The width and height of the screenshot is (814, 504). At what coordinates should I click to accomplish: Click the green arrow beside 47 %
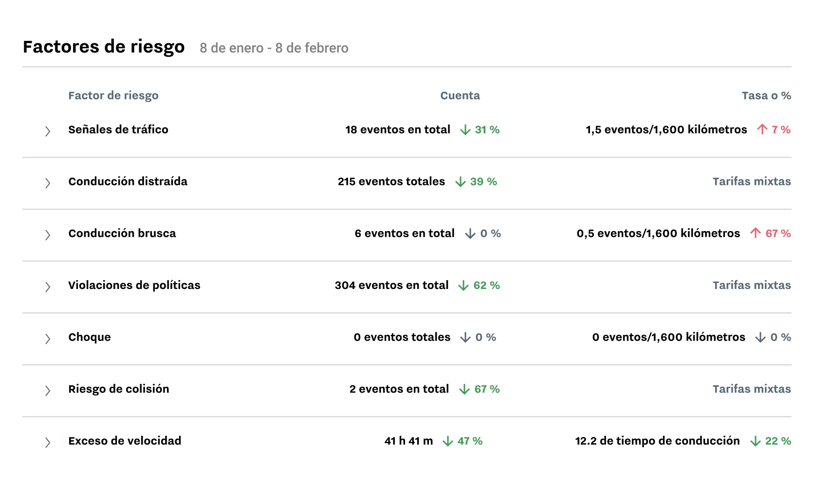coord(448,441)
